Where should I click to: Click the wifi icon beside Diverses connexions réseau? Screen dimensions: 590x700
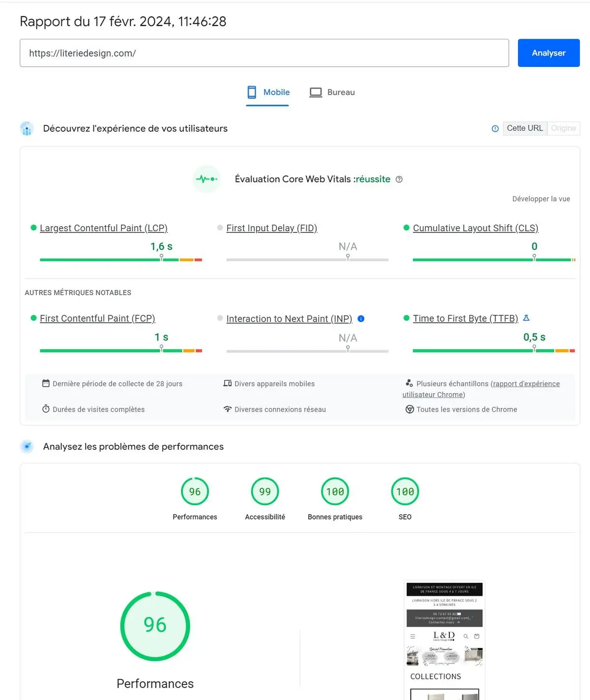228,409
